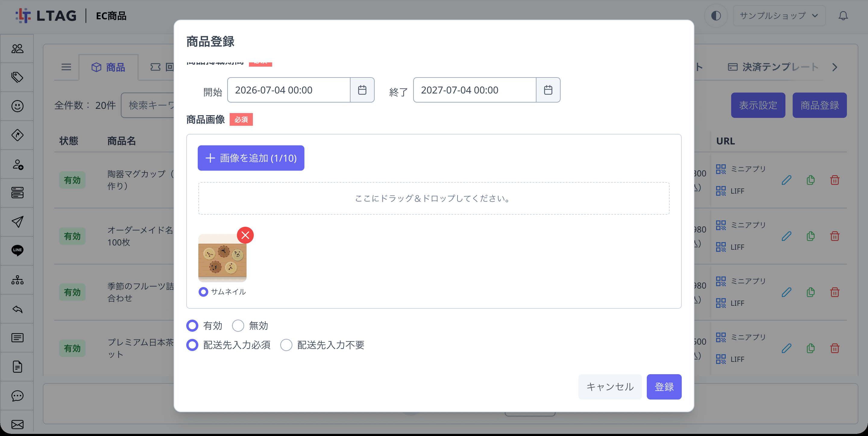Open the diamond arrow sidebar icon
Screen dimensions: 868x436
17,135
